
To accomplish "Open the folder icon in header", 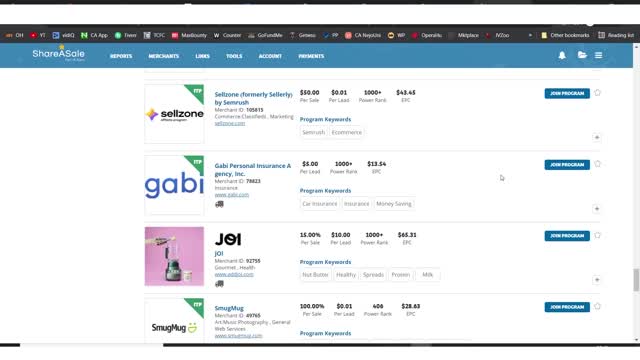I will pos(582,55).
